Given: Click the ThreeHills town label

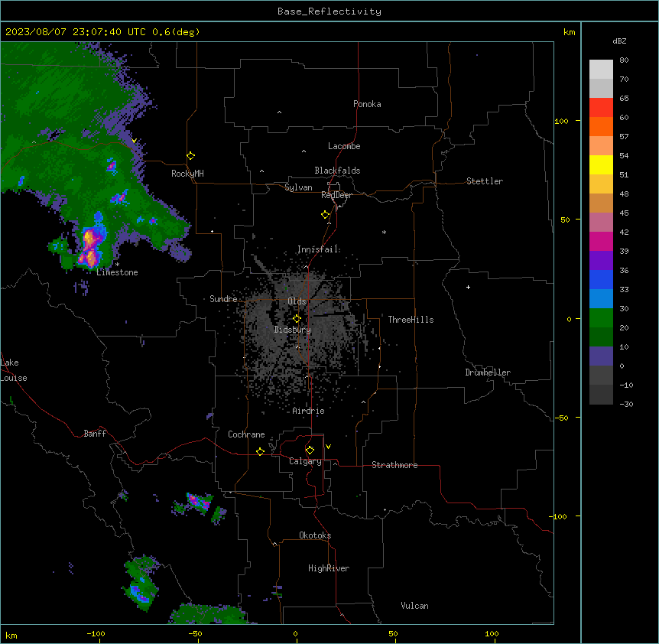Looking at the screenshot, I should pyautogui.click(x=411, y=320).
